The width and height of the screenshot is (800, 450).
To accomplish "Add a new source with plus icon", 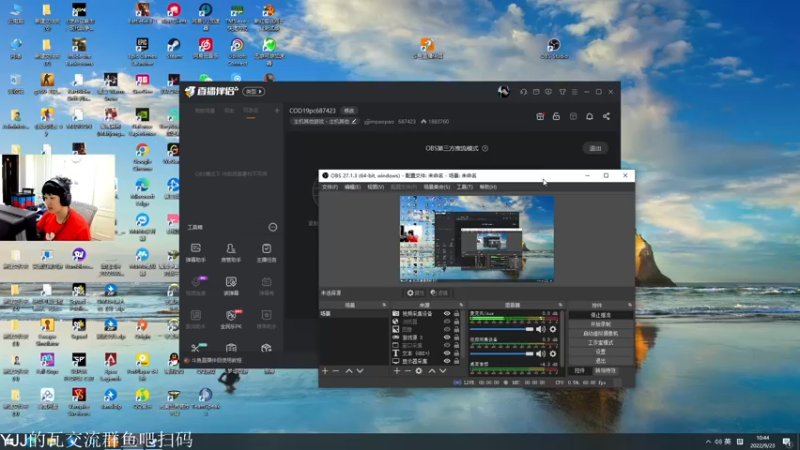I will 397,371.
